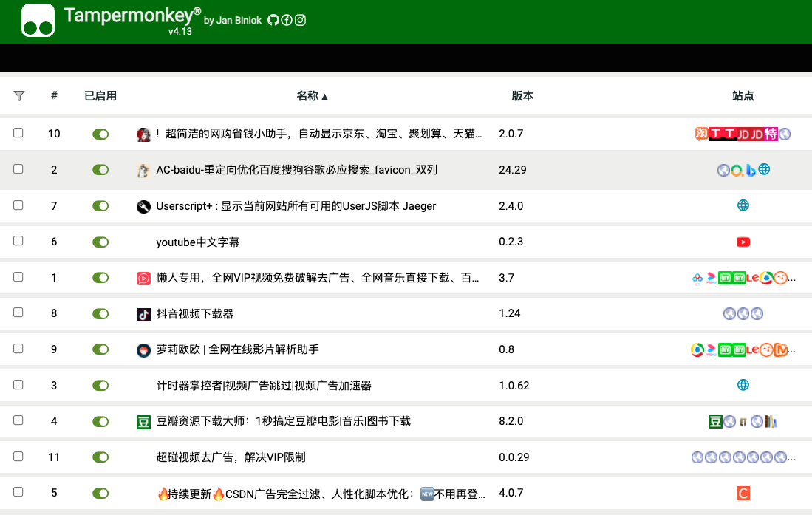Open the CSDN广告完全过滤 script
Image resolution: width=812 pixels, height=515 pixels.
point(321,494)
